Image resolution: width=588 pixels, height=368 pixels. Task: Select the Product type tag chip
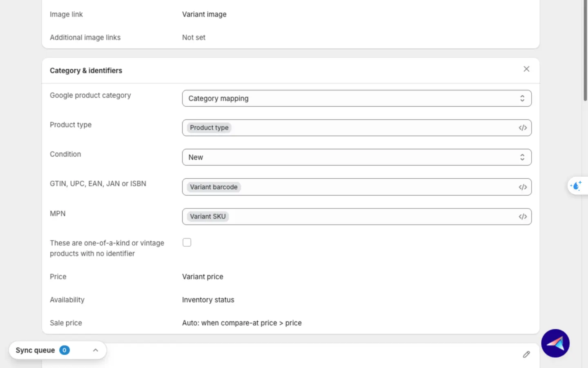(x=209, y=128)
